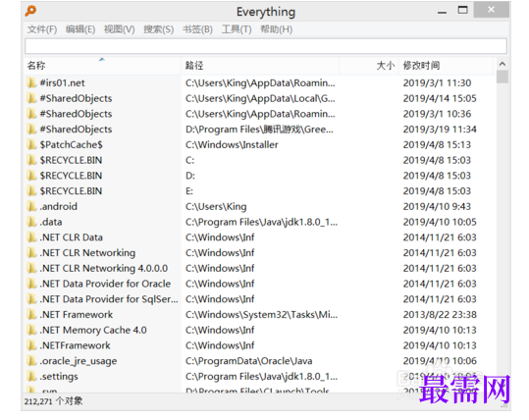Click the Everything magnifier app icon
Viewport: 529px width, 420px height.
[x=30, y=11]
